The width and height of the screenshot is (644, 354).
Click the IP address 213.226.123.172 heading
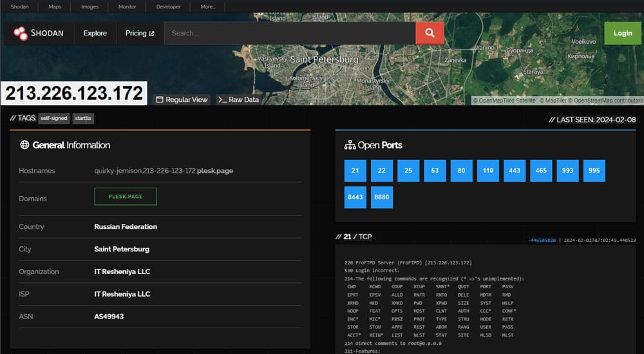pos(74,93)
